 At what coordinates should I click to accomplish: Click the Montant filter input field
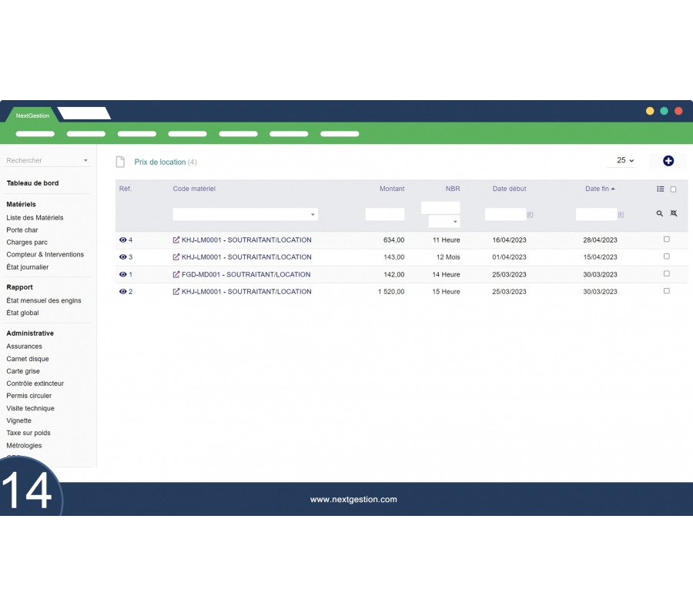[384, 215]
